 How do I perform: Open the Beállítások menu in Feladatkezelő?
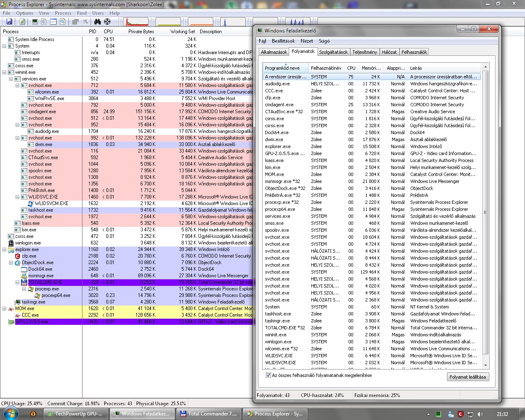tap(283, 41)
